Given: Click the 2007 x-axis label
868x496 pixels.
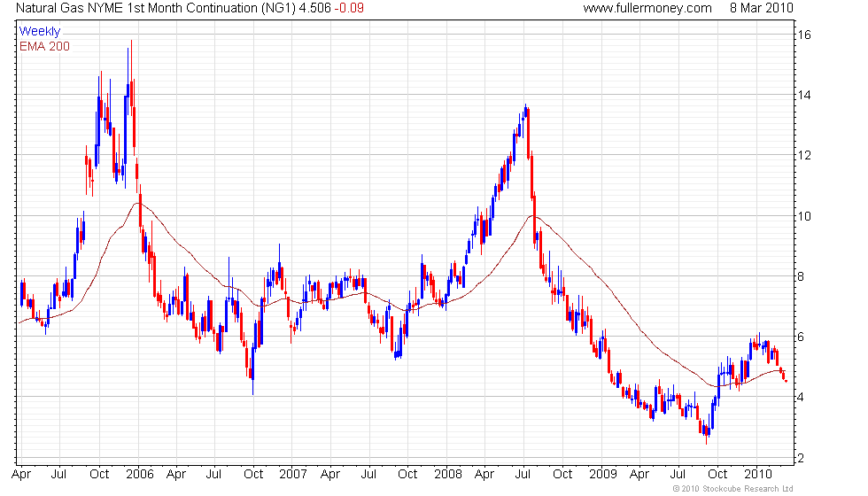Looking at the screenshot, I should 293,474.
